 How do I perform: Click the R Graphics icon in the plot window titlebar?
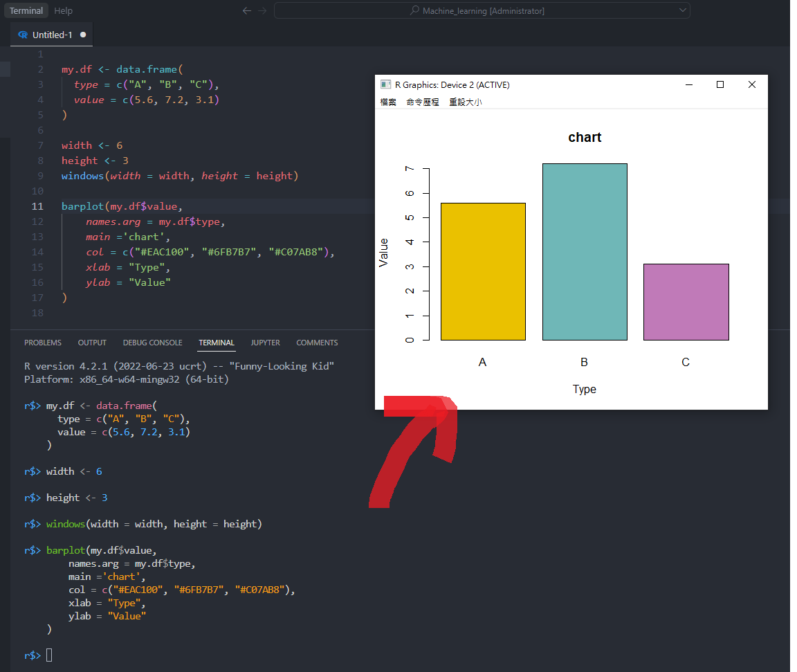click(x=385, y=84)
